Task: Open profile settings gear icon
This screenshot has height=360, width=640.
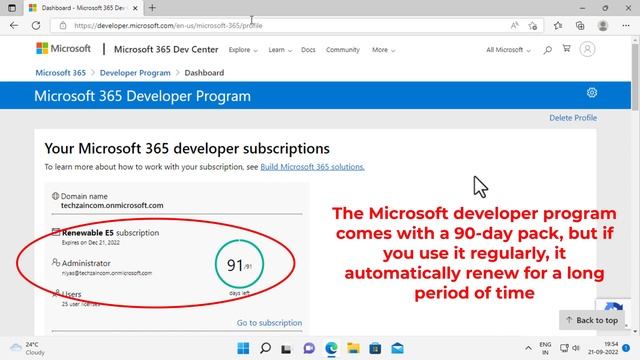Action: coord(592,93)
